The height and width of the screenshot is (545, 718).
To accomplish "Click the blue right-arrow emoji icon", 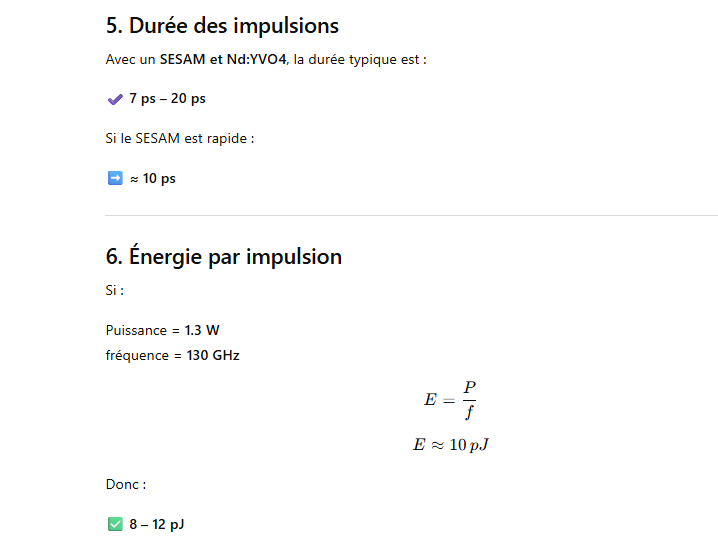I will (114, 179).
